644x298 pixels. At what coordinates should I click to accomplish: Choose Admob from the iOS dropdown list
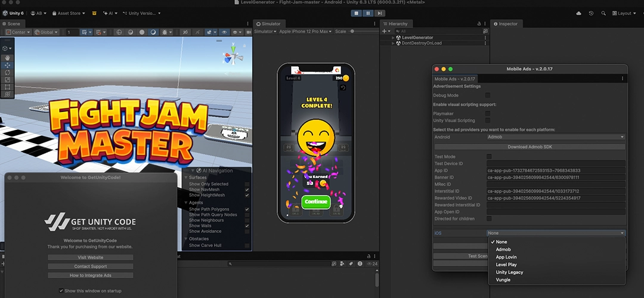[503, 249]
